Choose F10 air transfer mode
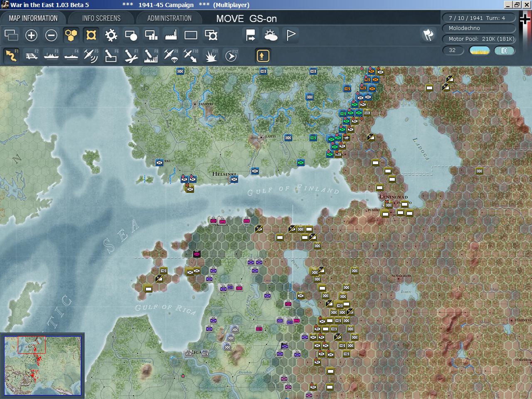This screenshot has height=399, width=532. pyautogui.click(x=191, y=56)
